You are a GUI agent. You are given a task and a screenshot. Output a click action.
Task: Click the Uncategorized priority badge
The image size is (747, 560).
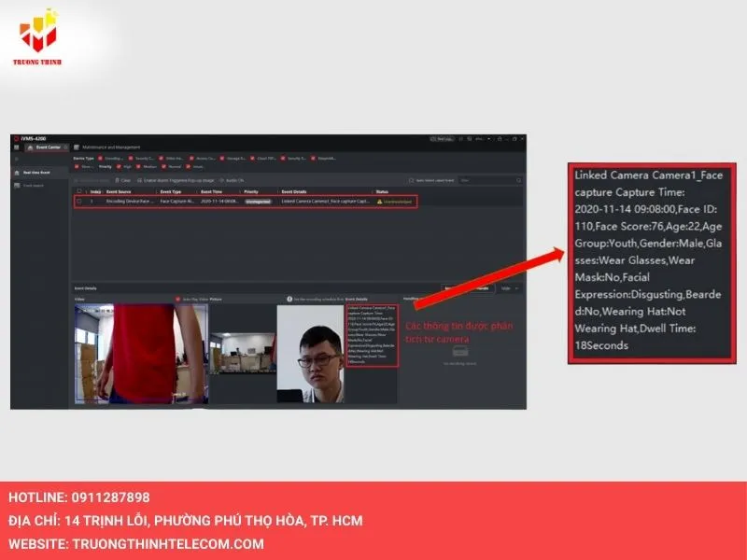point(257,201)
